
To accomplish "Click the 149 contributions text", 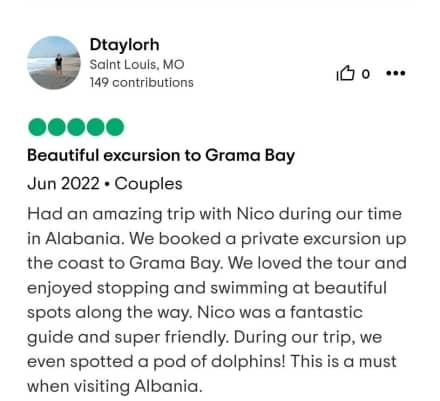I will click(x=141, y=82).
